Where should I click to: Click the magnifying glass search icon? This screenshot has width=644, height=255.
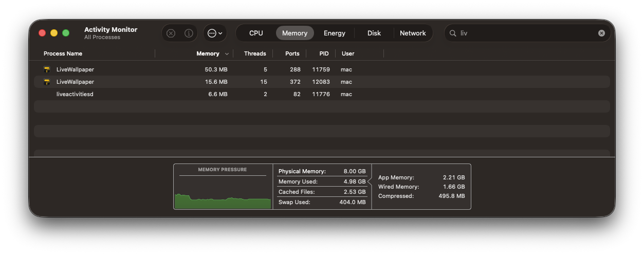453,33
